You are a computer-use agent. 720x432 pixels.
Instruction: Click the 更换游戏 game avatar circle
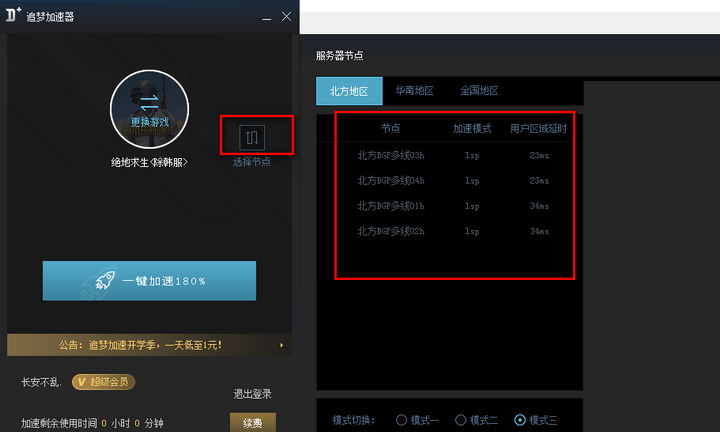149,109
